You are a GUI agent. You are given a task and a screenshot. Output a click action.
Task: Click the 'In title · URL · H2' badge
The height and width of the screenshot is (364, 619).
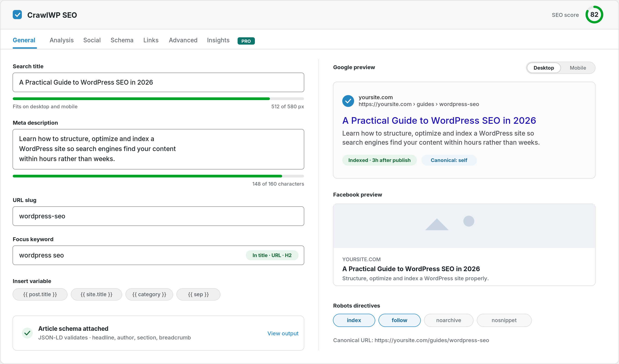click(x=272, y=255)
